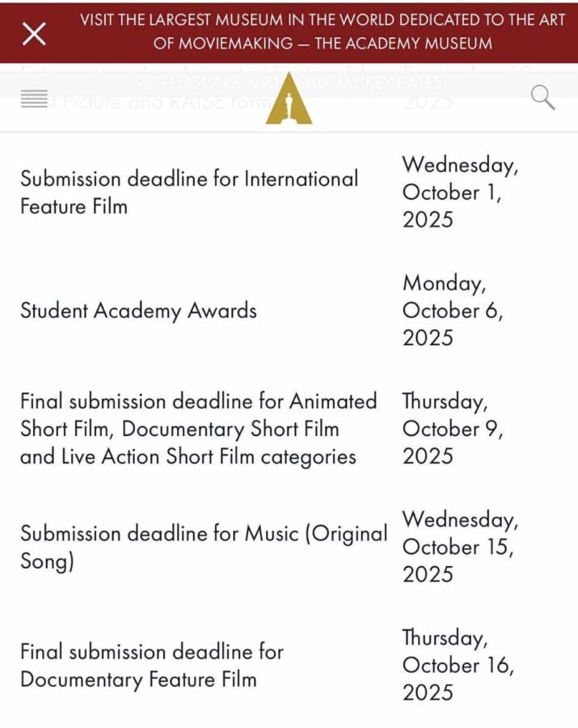Open the Visit the Largest Museum banner link

point(322,21)
